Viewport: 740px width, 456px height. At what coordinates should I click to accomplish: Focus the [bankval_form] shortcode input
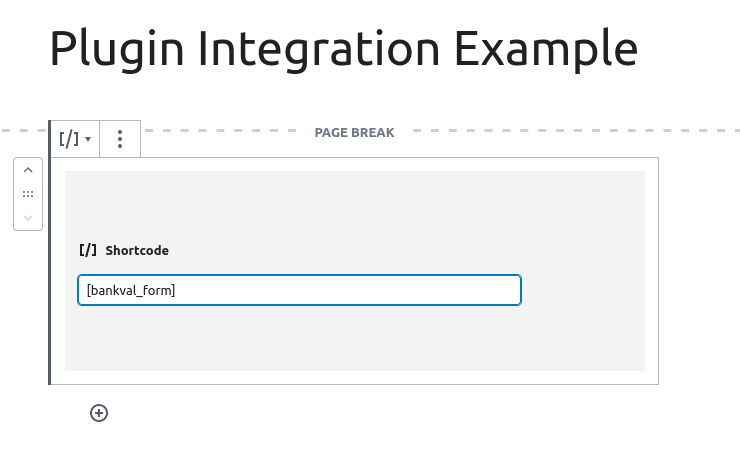point(299,290)
